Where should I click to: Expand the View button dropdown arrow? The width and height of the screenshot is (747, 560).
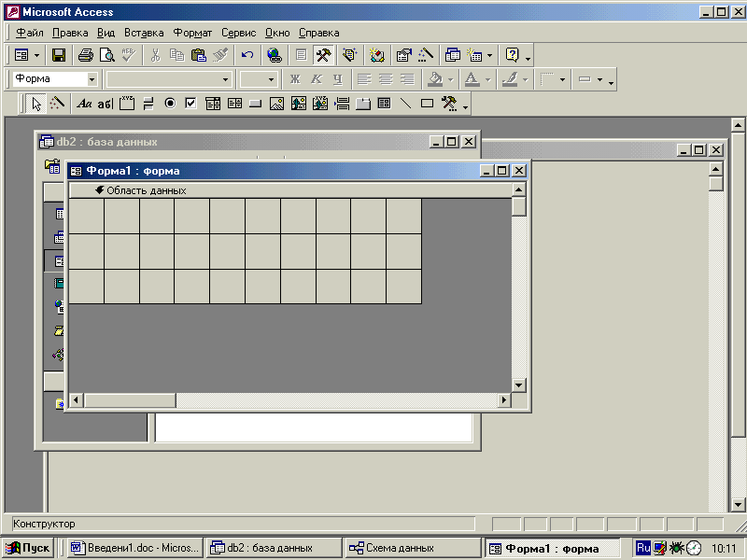tap(36, 55)
